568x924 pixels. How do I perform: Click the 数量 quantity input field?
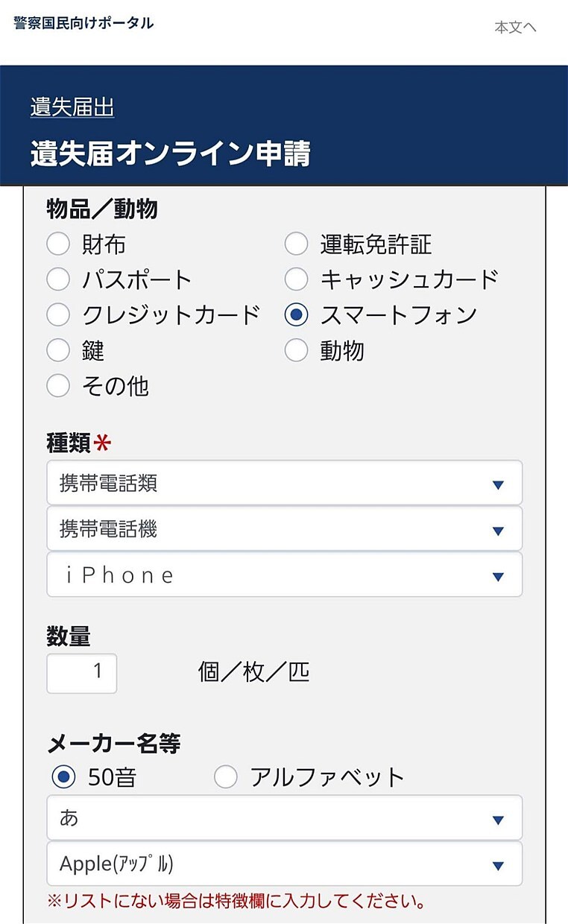[82, 673]
